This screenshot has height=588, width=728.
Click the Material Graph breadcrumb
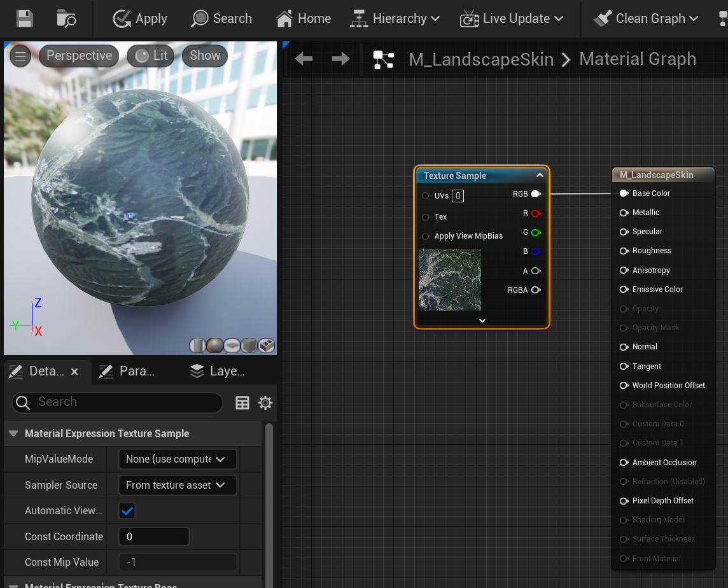click(638, 59)
